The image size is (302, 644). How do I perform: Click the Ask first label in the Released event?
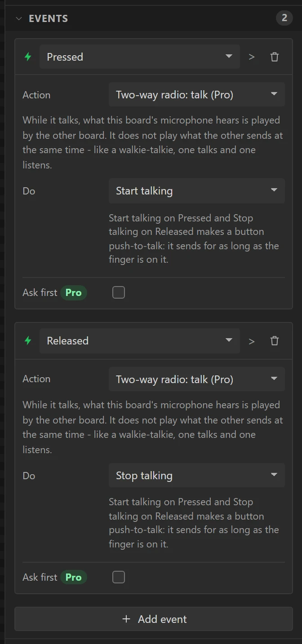(40, 577)
